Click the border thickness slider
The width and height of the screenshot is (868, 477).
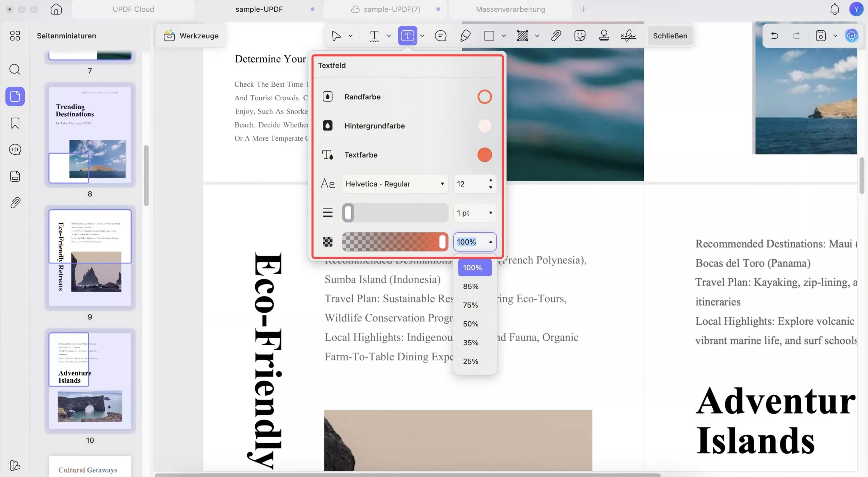pyautogui.click(x=395, y=213)
